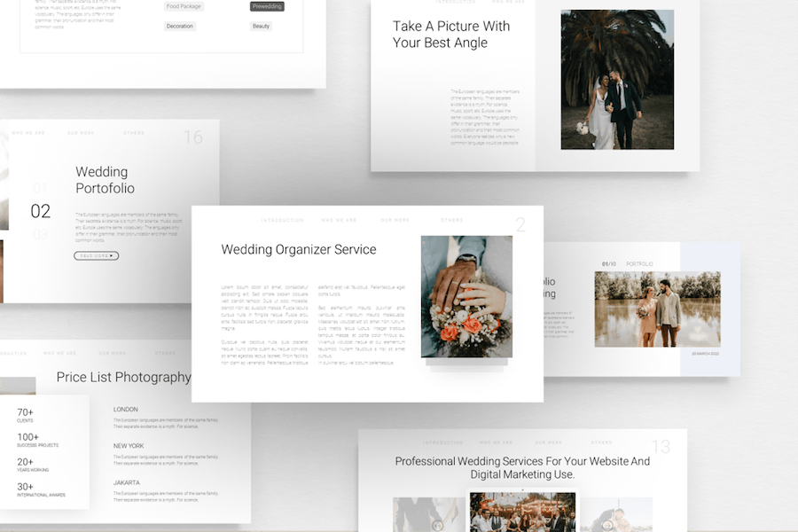Open the party group photo on slide 13

(522, 512)
